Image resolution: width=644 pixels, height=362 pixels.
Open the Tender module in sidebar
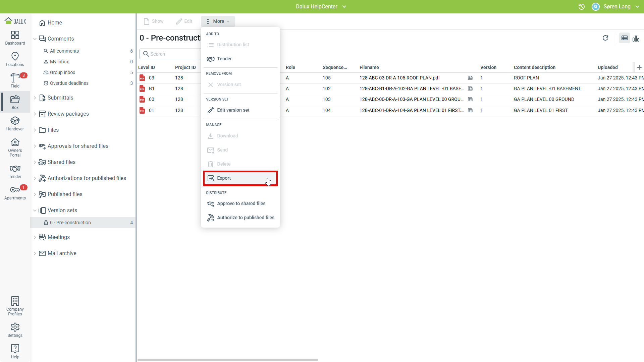[x=15, y=171]
